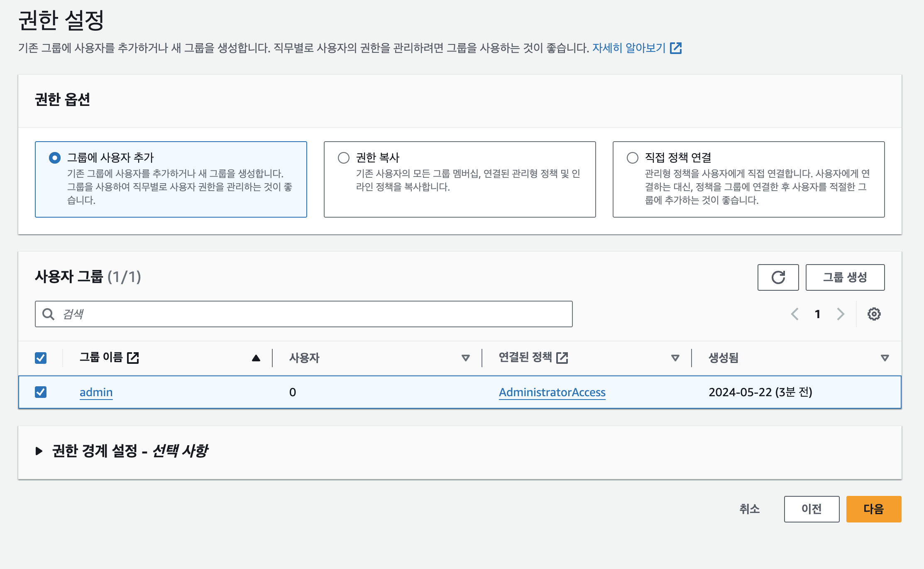Click external link icon beside 그룹 이름
The image size is (924, 569).
coord(133,358)
